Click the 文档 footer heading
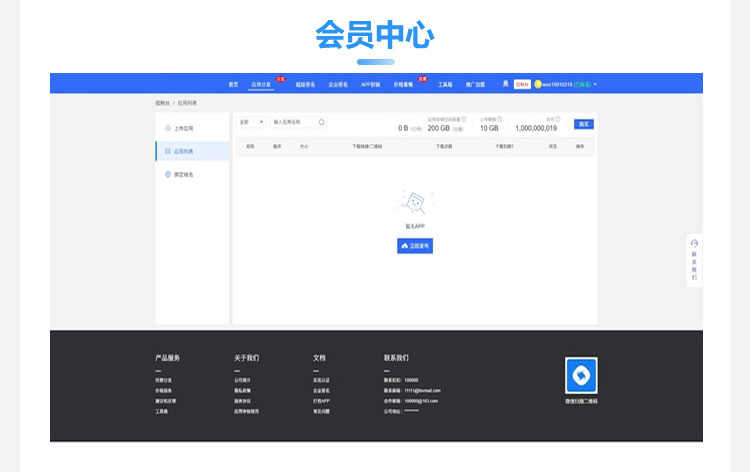The image size is (750, 472). point(319,358)
